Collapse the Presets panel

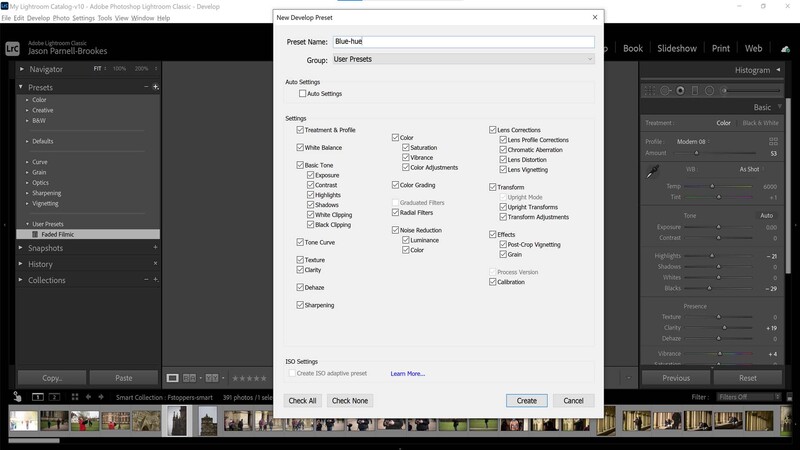coord(21,87)
